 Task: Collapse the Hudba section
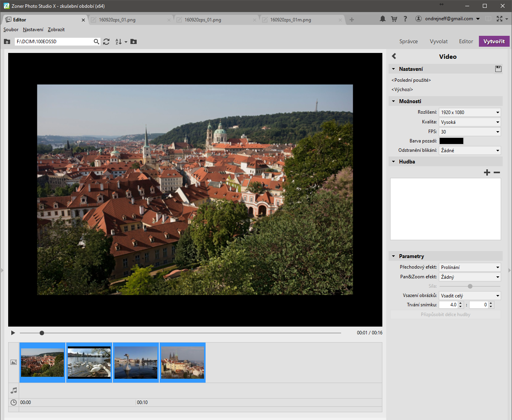tap(394, 162)
